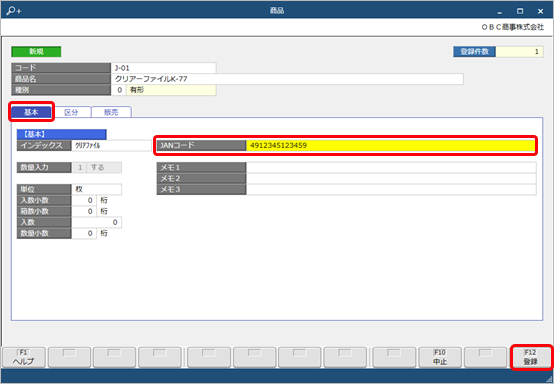
Task: Click the 入数小数 digits field
Action: (84, 200)
